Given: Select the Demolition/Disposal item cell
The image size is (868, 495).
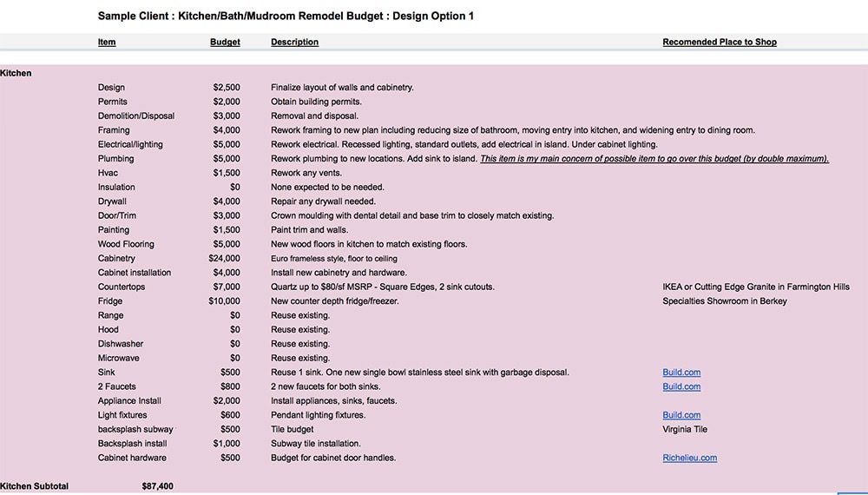Looking at the screenshot, I should pos(136,115).
